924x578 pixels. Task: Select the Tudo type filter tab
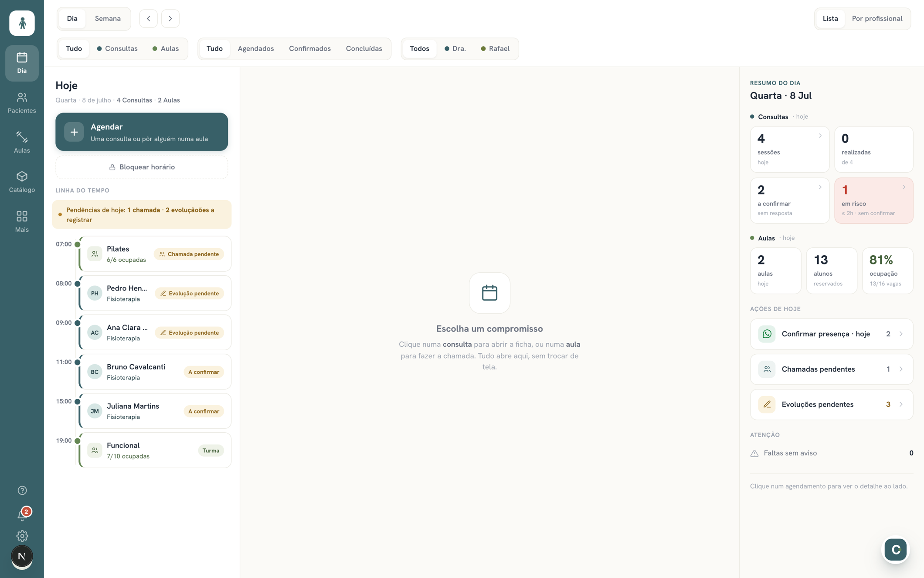74,49
